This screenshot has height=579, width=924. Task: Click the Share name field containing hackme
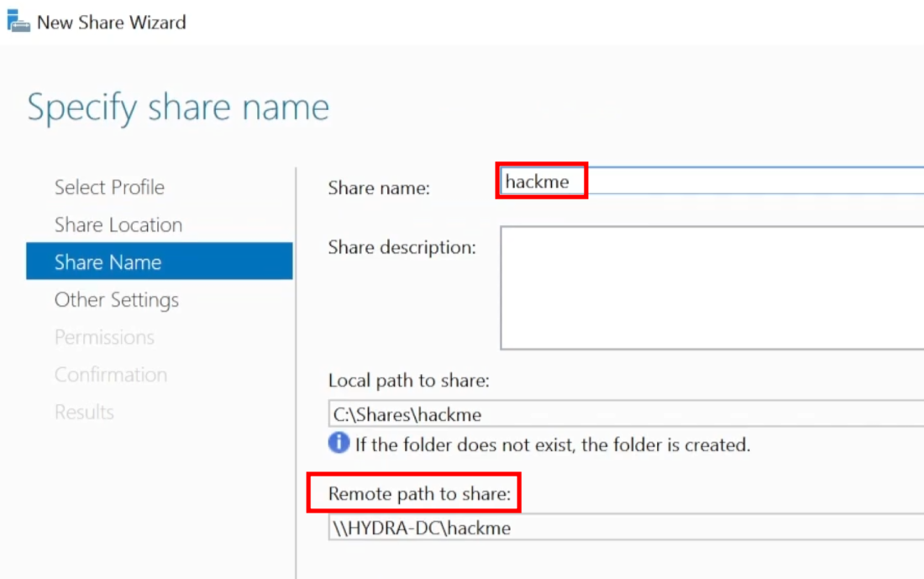click(x=710, y=182)
